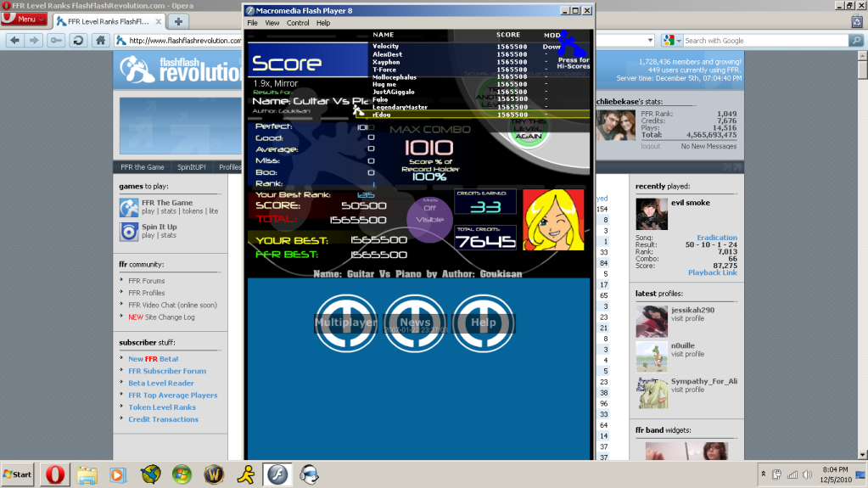The height and width of the screenshot is (488, 868).
Task: Open the red Opera Menu dropdown
Action: [x=24, y=19]
